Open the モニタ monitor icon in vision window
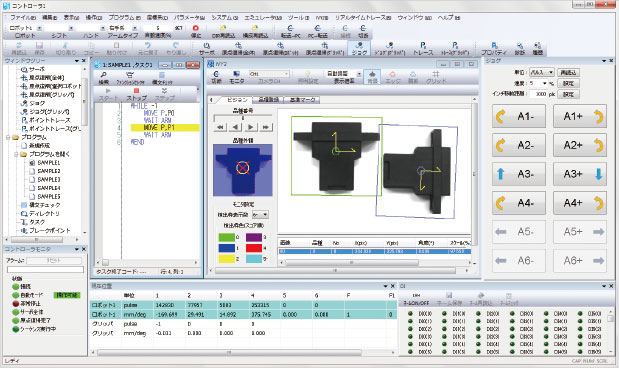The height and width of the screenshot is (368, 619). coord(237,77)
